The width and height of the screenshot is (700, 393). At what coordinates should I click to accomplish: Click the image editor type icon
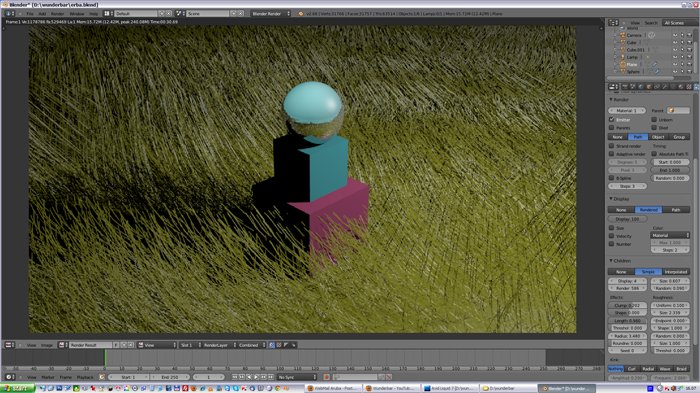(x=9, y=345)
